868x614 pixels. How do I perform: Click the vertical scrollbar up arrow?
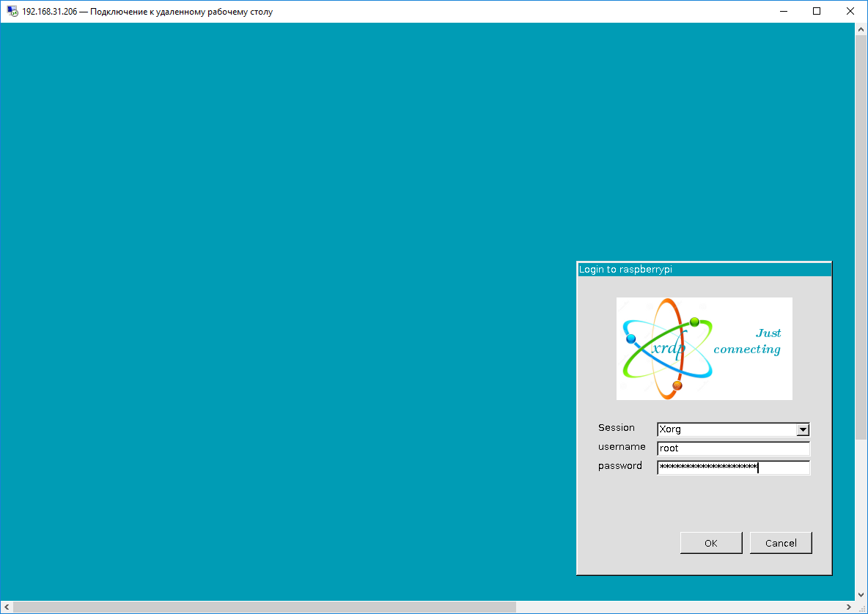tap(861, 29)
